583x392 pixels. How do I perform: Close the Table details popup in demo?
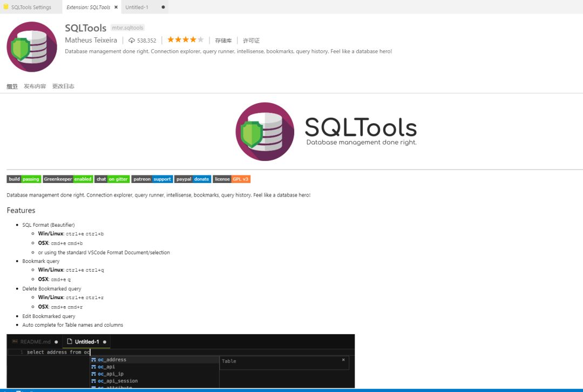click(x=343, y=360)
